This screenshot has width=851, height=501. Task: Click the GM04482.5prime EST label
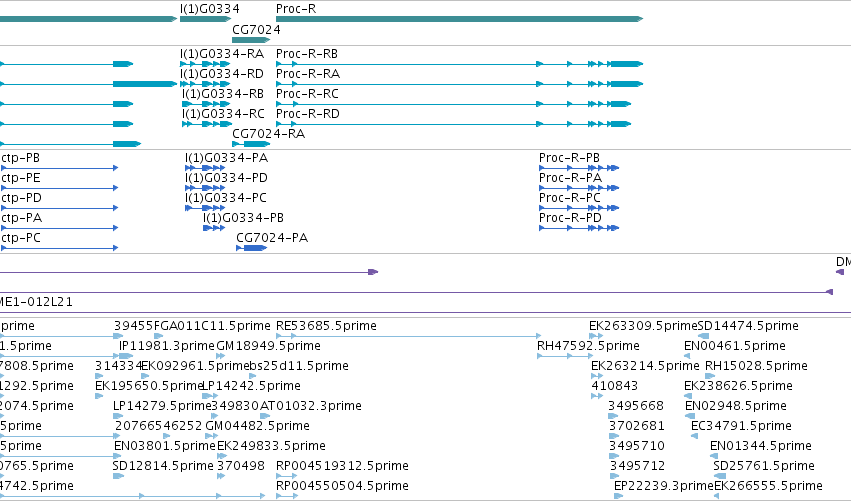coord(258,426)
